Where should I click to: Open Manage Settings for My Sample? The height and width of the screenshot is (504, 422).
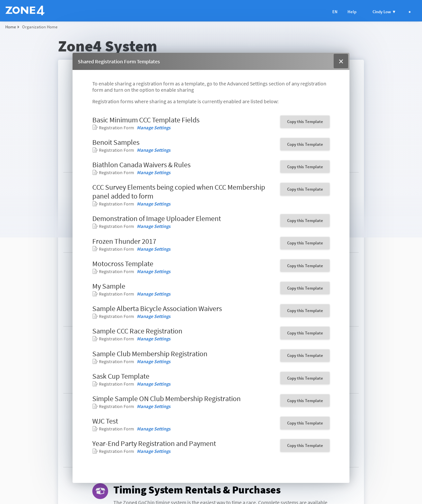154,294
